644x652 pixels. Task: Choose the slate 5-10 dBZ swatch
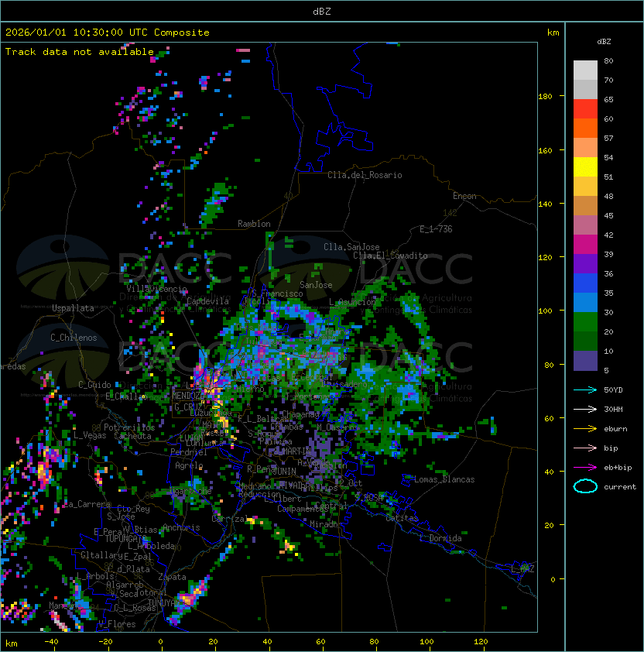click(585, 361)
